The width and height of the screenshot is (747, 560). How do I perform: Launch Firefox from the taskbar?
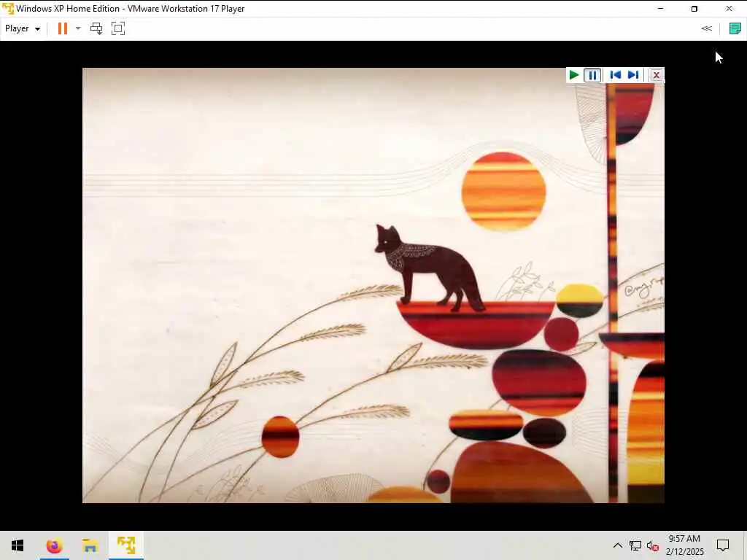point(54,545)
